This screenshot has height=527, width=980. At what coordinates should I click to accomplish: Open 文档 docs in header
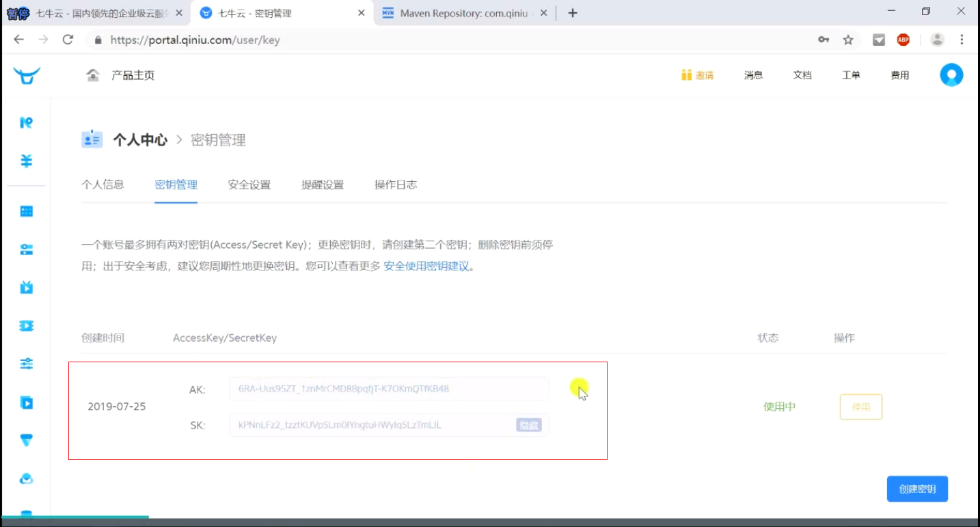802,75
